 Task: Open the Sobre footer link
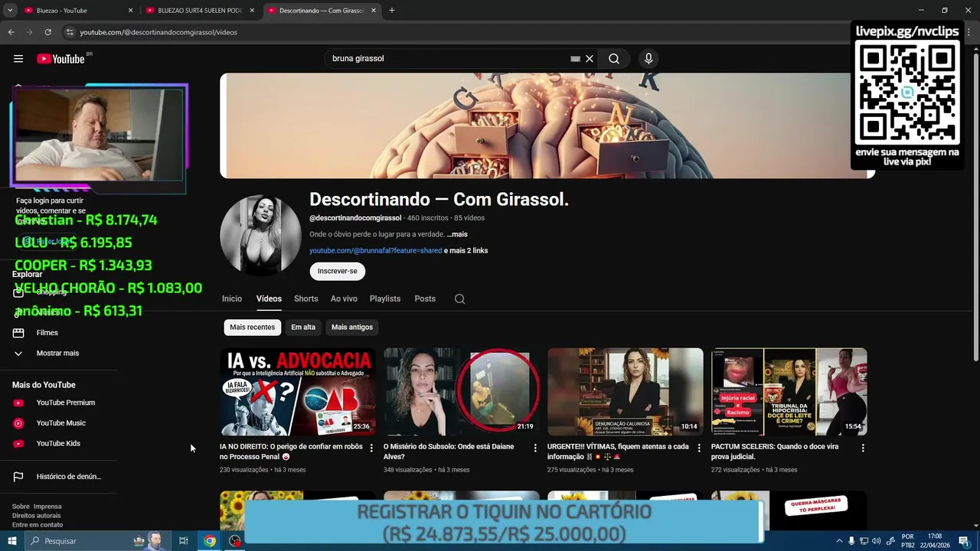tap(21, 507)
